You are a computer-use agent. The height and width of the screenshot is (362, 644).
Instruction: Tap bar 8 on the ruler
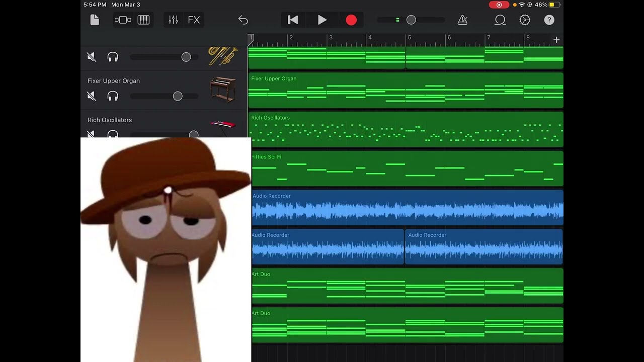(x=528, y=38)
